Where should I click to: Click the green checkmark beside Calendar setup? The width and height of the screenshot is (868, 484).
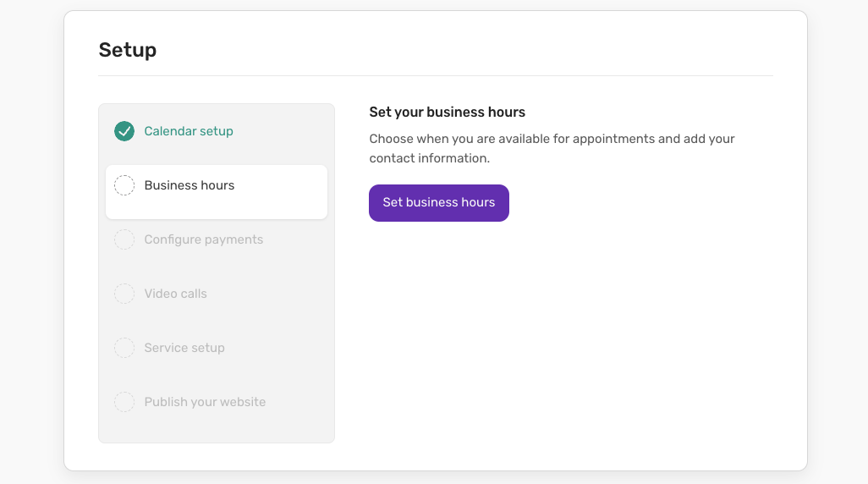point(124,131)
